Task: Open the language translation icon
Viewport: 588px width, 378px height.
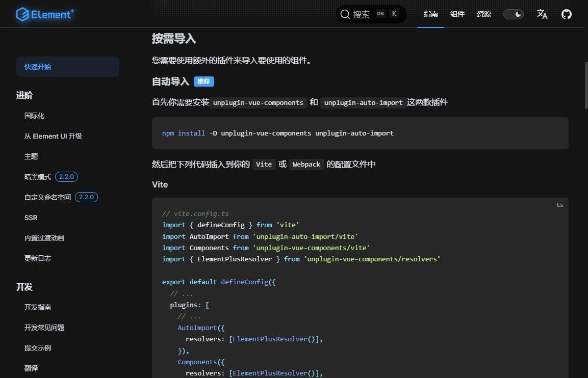Action: pyautogui.click(x=542, y=14)
